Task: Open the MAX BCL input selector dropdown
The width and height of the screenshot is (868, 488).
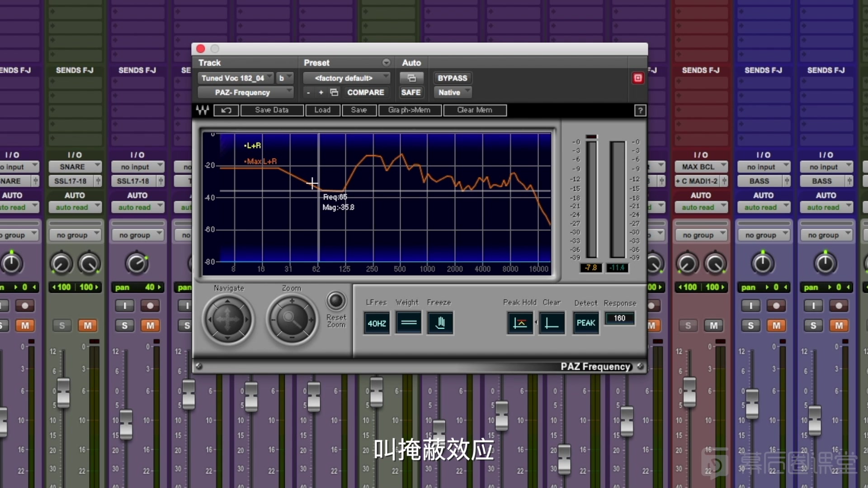Action: click(701, 167)
